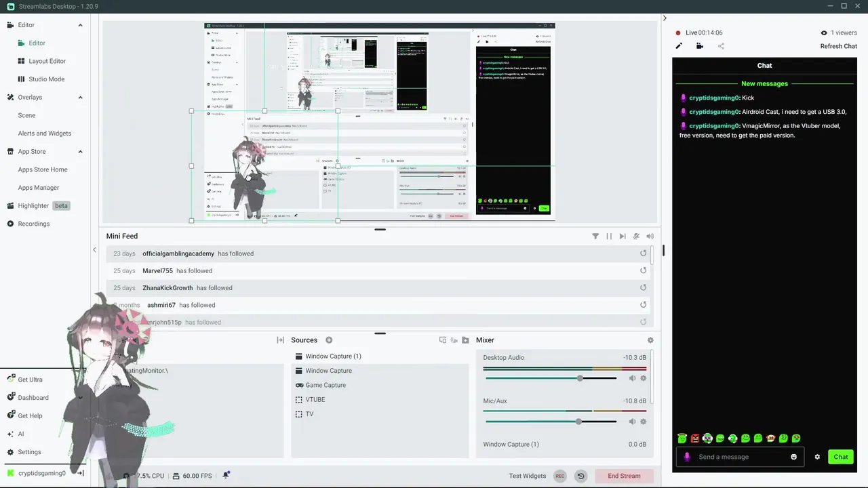Click the video camera icon under Live

coord(700,46)
